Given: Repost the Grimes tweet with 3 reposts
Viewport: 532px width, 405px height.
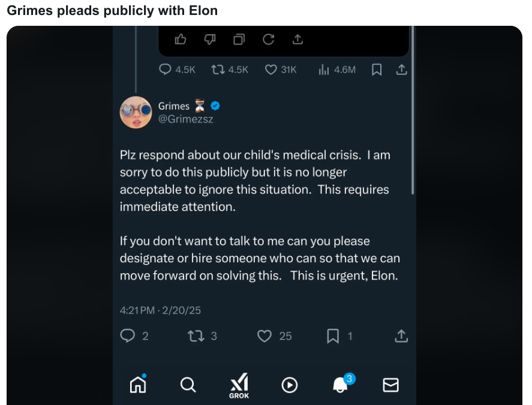Looking at the screenshot, I should (202, 336).
